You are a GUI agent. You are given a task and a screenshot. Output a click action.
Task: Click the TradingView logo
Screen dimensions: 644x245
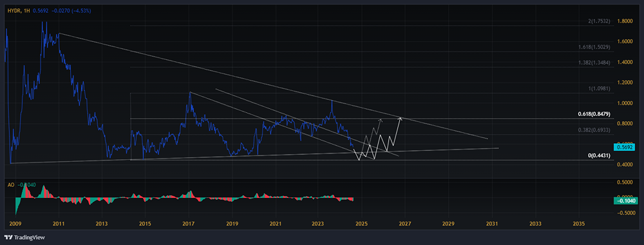(x=24, y=237)
